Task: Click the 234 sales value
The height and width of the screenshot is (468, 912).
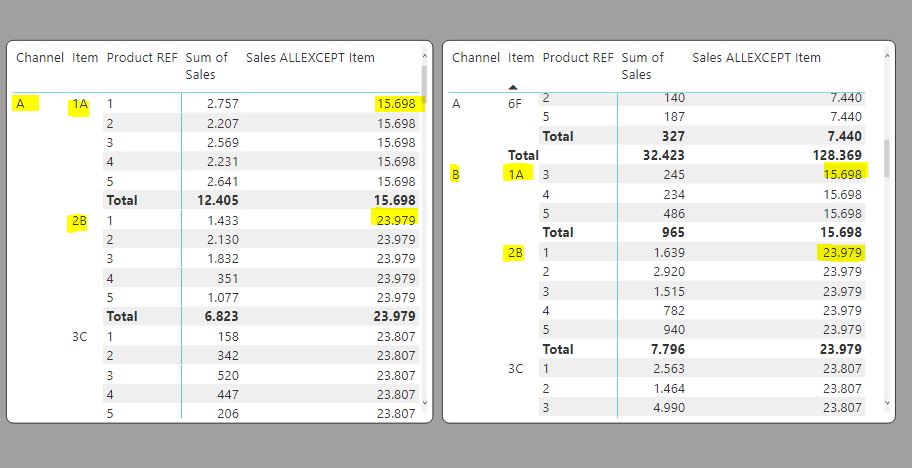Action: pos(674,194)
